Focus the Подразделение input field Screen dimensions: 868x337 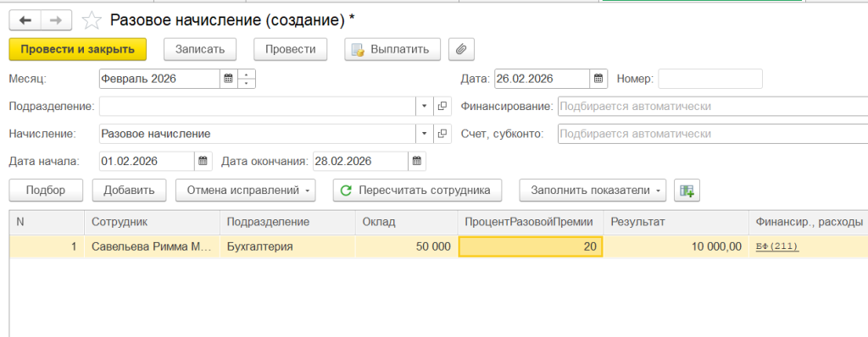click(x=258, y=106)
